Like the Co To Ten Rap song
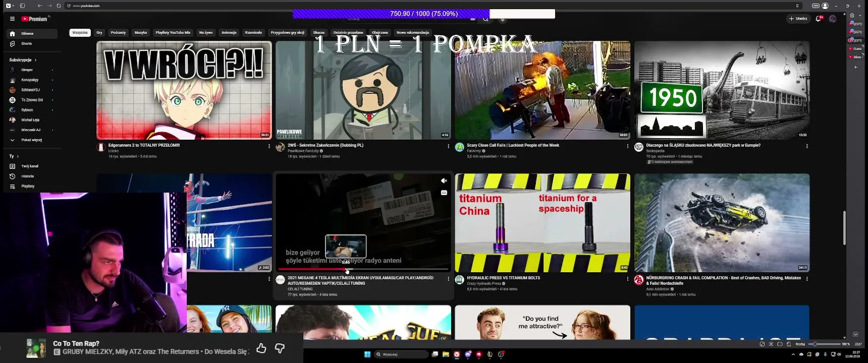This screenshot has height=363, width=868. 261,348
